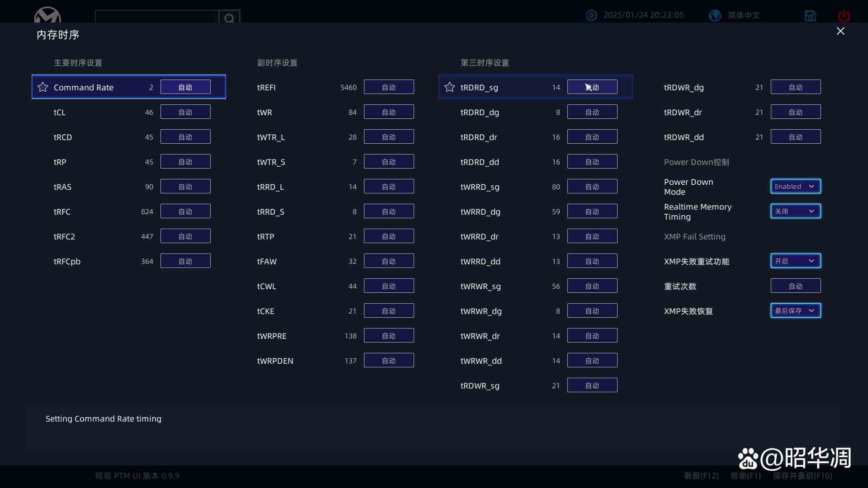
Task: Select the tREFI 自动 value field
Action: click(x=389, y=87)
